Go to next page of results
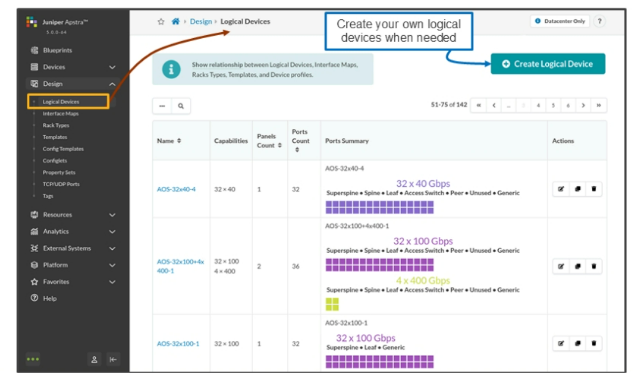Screen dimensions: 633x373 pyautogui.click(x=583, y=105)
